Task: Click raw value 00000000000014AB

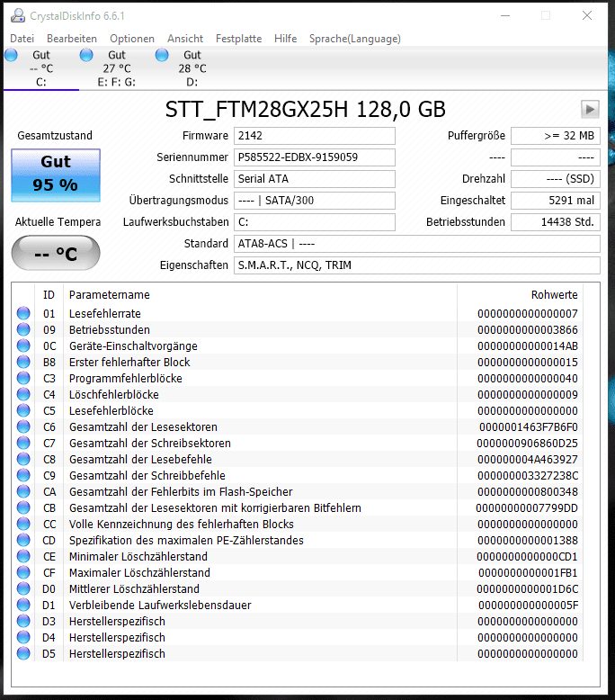Action: pos(528,346)
